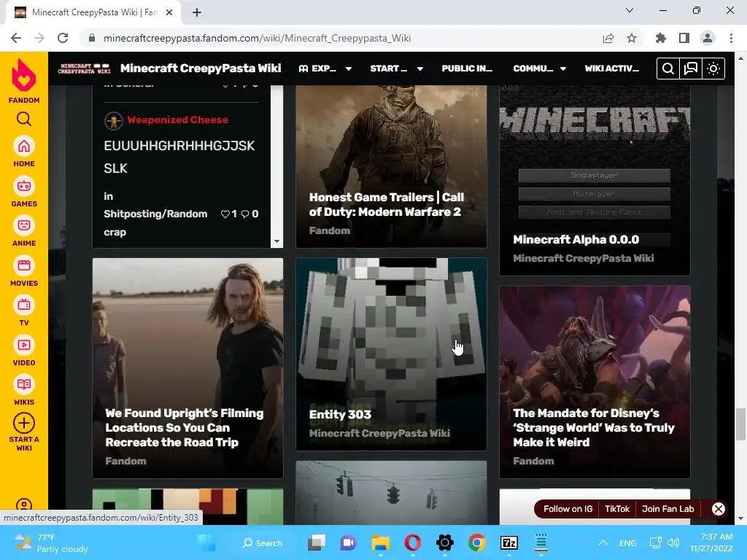Open a new browser tab

(x=197, y=13)
